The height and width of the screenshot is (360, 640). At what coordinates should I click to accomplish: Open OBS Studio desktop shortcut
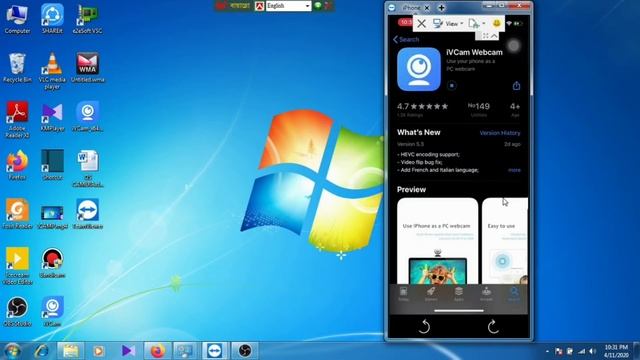[x=17, y=311]
